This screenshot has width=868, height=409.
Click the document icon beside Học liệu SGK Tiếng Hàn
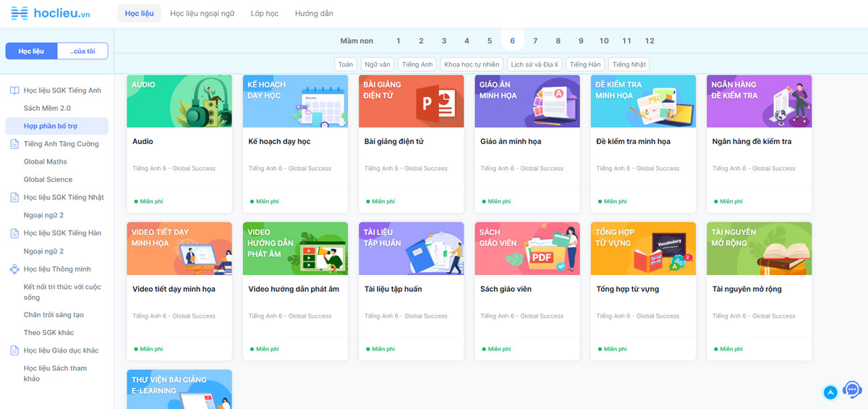coord(14,233)
